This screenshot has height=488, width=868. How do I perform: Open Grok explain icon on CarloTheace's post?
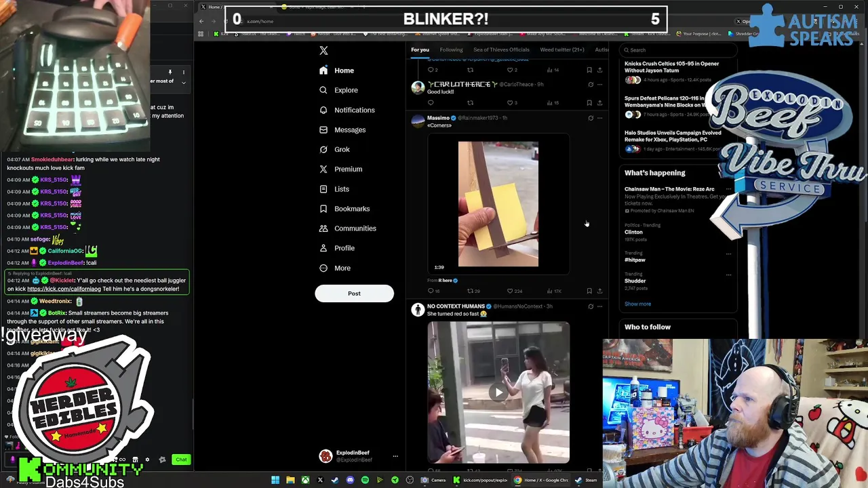(591, 85)
